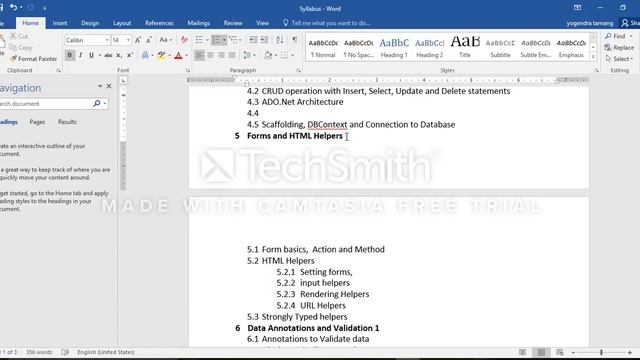The image size is (640, 360).
Task: Click the Sort icon
Action: pos(280,40)
